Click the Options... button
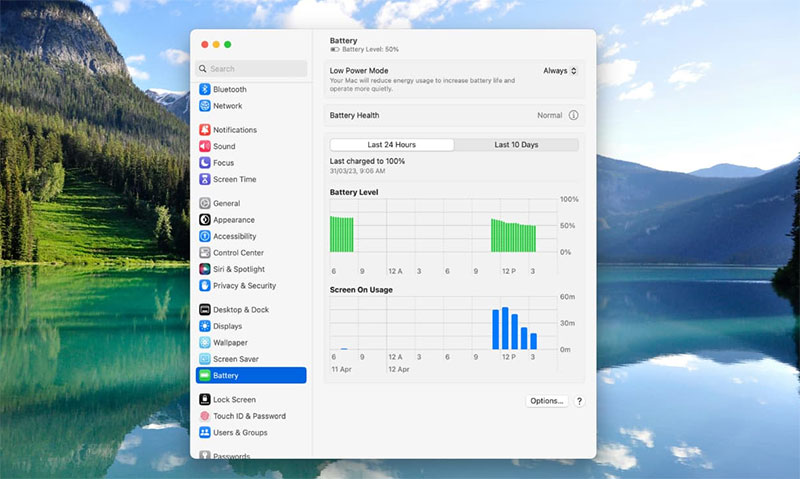This screenshot has width=800, height=479. tap(547, 401)
